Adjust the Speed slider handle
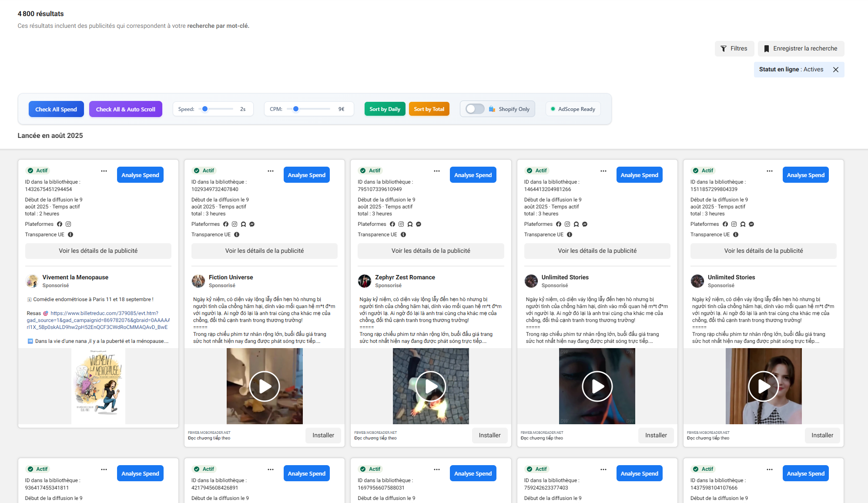 [205, 109]
